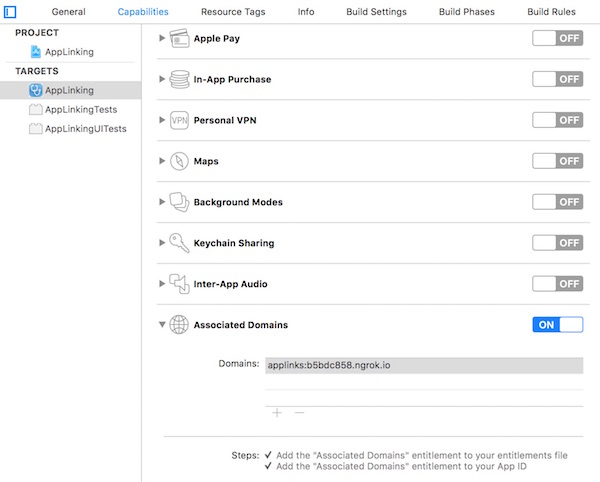Click the Maps compass icon
The image size is (600, 482).
[179, 161]
